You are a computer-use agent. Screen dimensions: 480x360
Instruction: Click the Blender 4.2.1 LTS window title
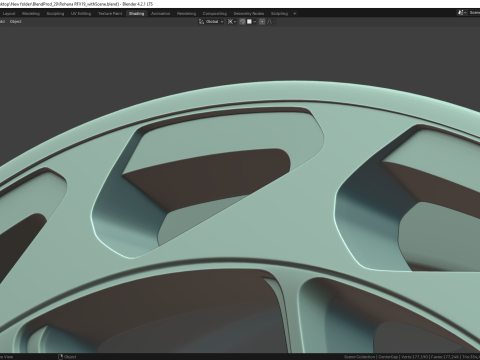tap(138, 4)
